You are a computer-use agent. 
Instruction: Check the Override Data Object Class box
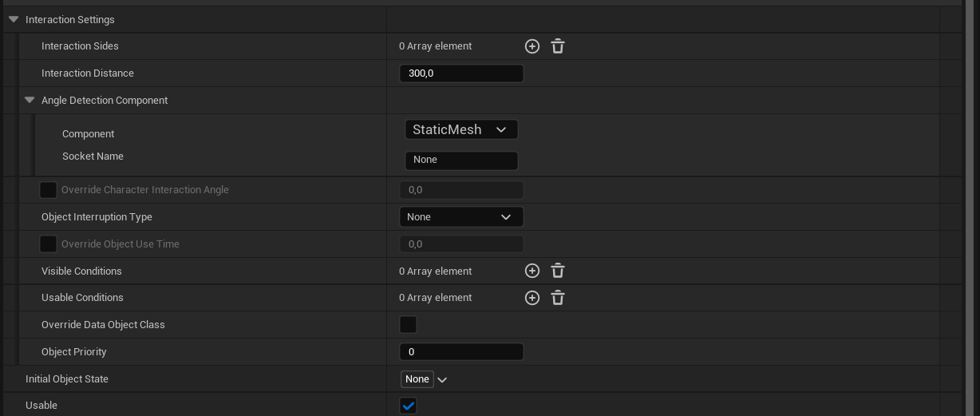click(x=408, y=325)
